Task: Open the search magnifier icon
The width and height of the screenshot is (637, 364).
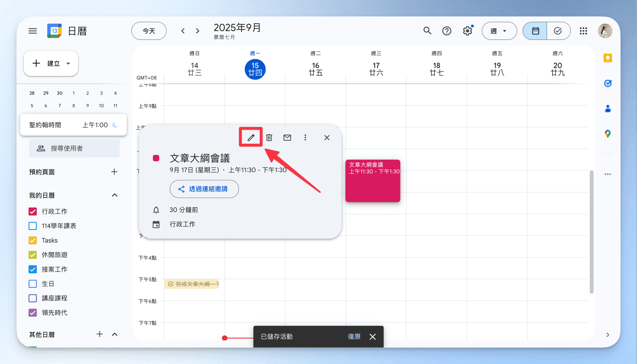Action: [427, 31]
